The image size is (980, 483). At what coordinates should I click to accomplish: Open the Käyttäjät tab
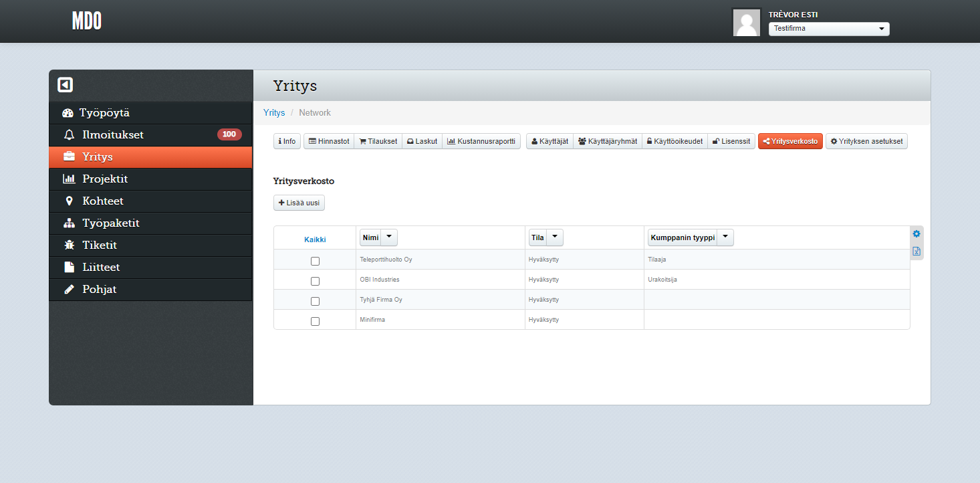[550, 141]
